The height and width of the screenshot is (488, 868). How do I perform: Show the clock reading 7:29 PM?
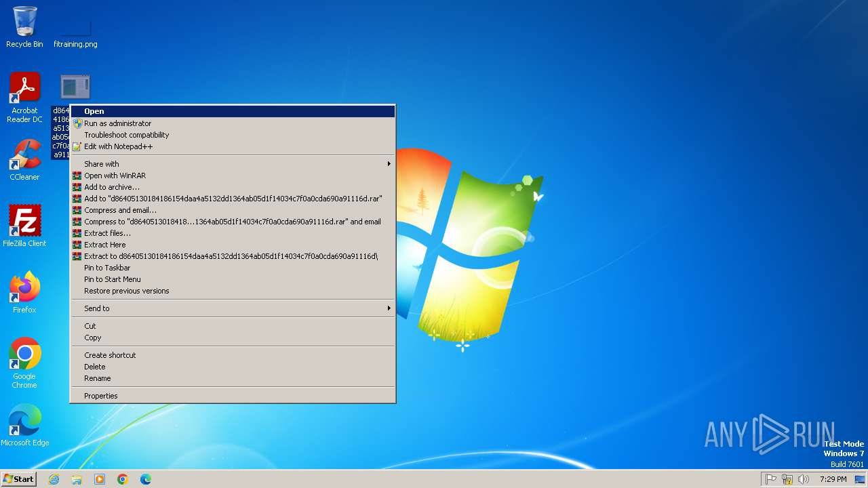point(833,479)
